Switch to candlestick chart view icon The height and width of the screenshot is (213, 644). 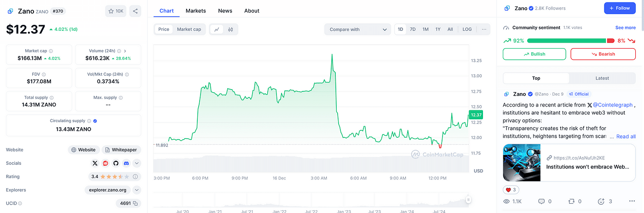click(x=230, y=29)
